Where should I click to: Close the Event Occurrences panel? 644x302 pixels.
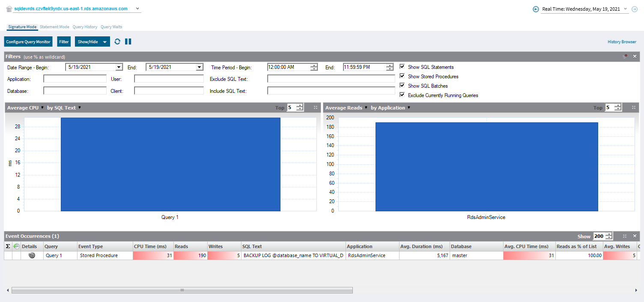coord(635,236)
